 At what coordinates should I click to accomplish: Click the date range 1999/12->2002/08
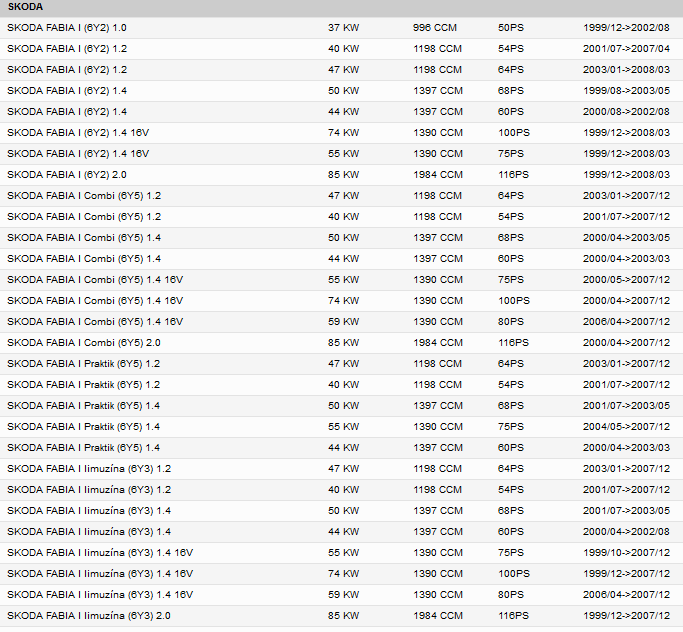(x=626, y=28)
